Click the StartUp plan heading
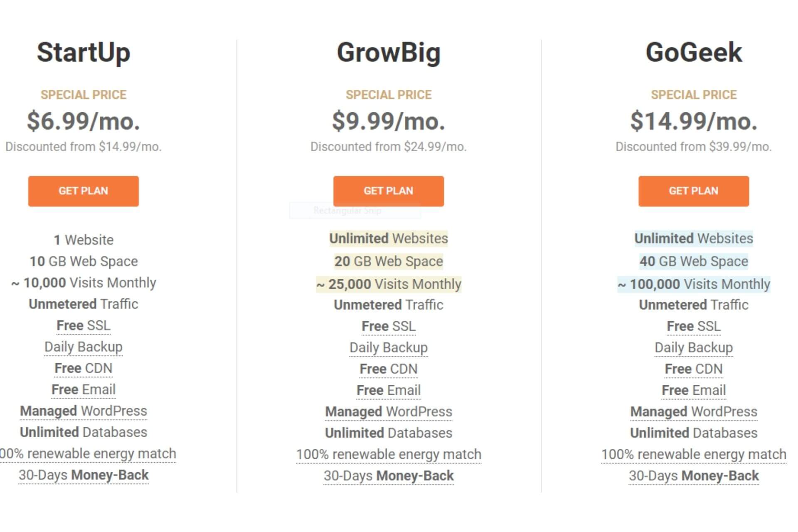The height and width of the screenshot is (532, 798). pos(83,53)
